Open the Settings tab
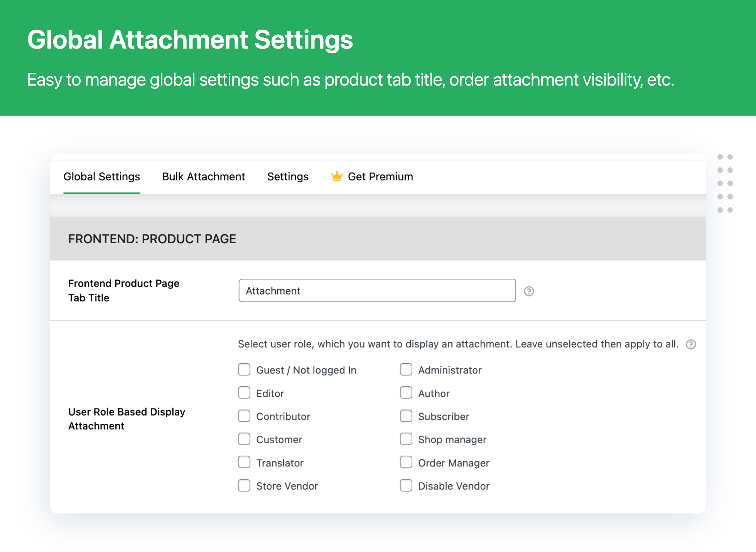This screenshot has height=552, width=756. click(288, 177)
